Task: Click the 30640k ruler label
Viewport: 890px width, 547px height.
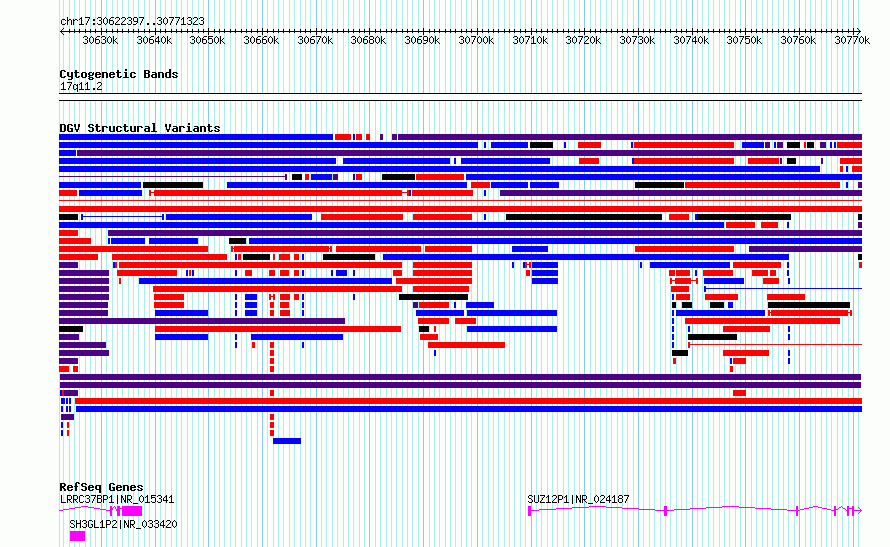Action: tap(154, 40)
